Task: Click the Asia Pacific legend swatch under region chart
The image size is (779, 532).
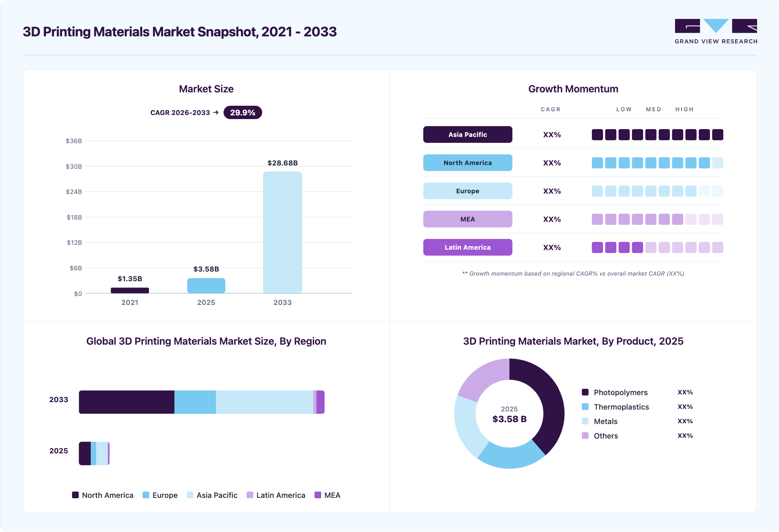Action: [x=190, y=495]
